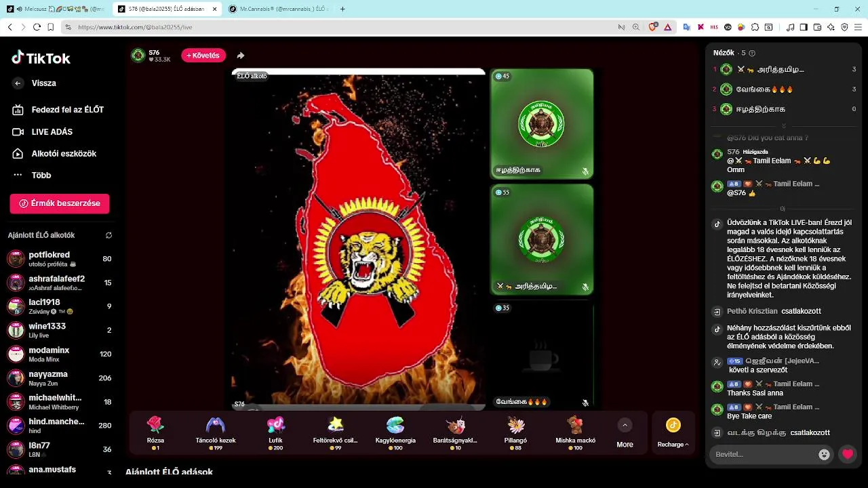
Task: Send the Feltörekvő csillag gift
Action: point(335,433)
